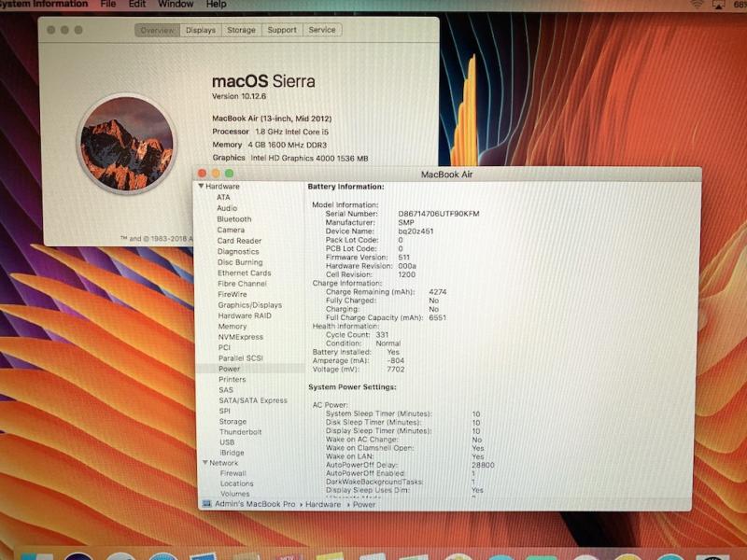The height and width of the screenshot is (560, 747).
Task: Open the File menu
Action: click(108, 5)
